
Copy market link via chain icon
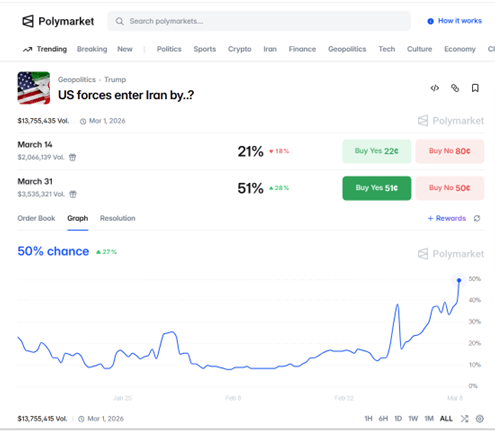click(455, 88)
